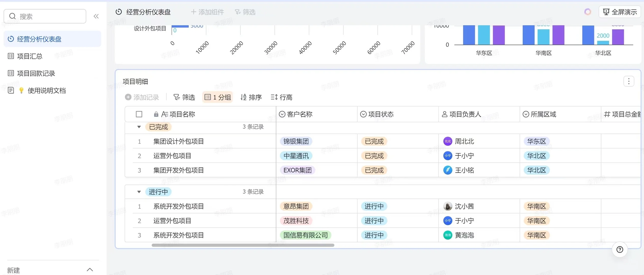This screenshot has width=644, height=275.
Task: Click the 筛选 filter icon in table toolbar
Action: tap(176, 97)
